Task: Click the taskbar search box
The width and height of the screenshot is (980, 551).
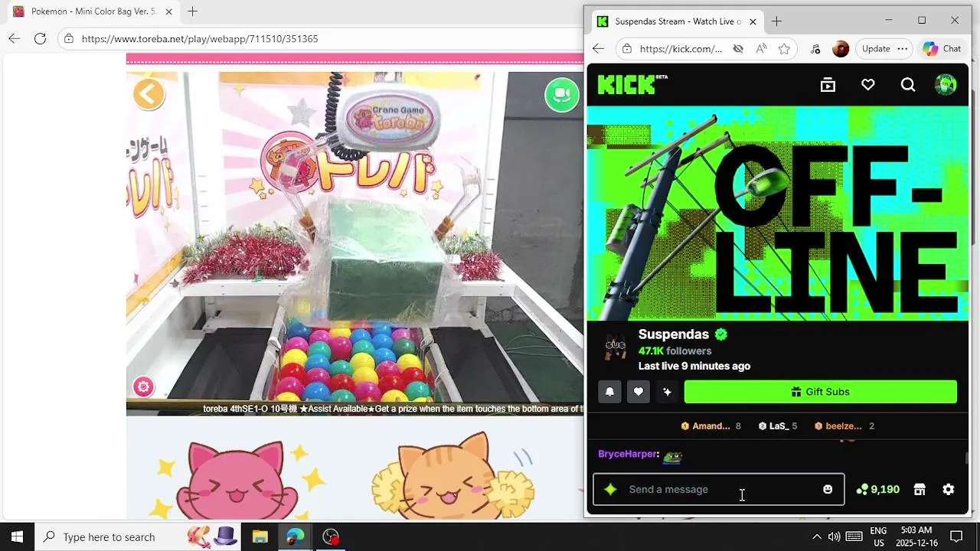Action: 138,536
